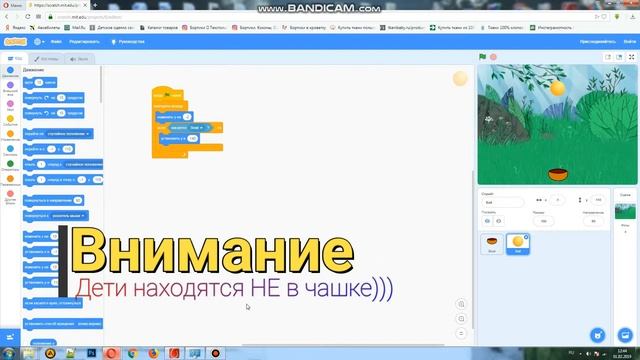Open Руководства tutorials with lightbulb

pyautogui.click(x=128, y=42)
